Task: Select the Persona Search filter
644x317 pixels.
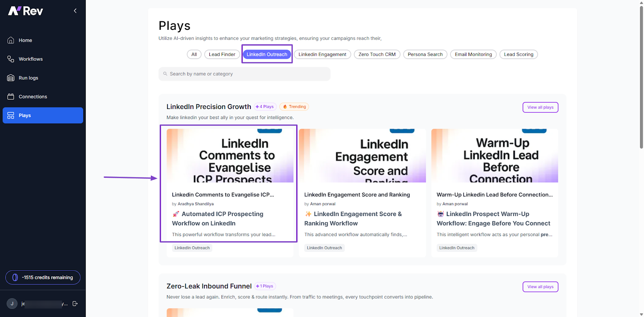Action: coord(425,54)
